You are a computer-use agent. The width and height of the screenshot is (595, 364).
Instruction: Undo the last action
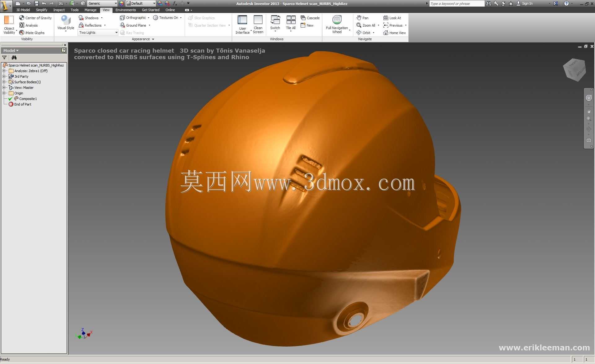[x=44, y=3]
